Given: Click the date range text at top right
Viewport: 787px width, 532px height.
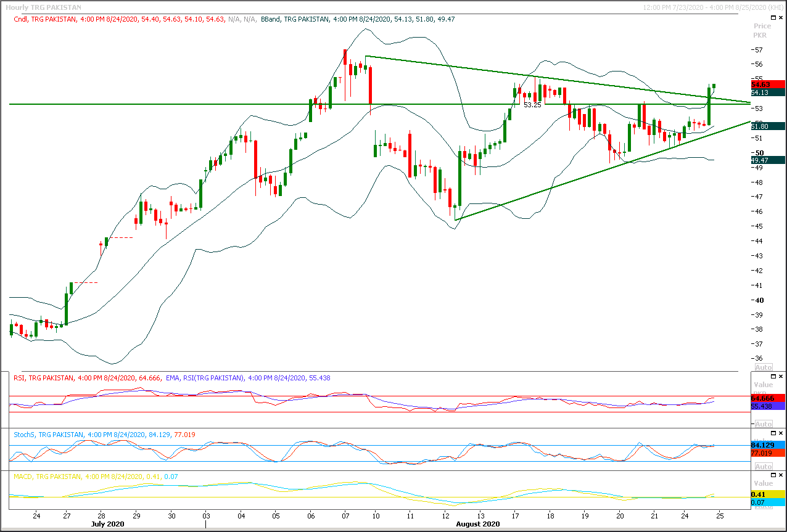Looking at the screenshot, I should pyautogui.click(x=713, y=7).
